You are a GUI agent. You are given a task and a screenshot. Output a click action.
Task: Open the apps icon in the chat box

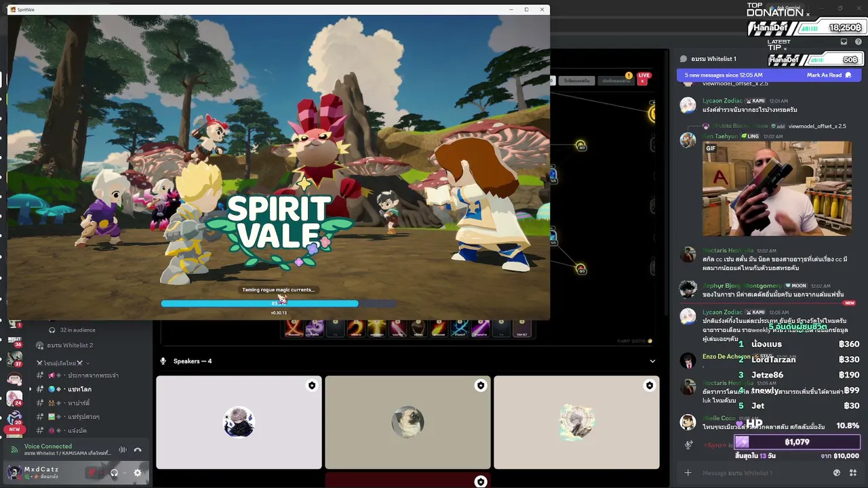point(852,472)
